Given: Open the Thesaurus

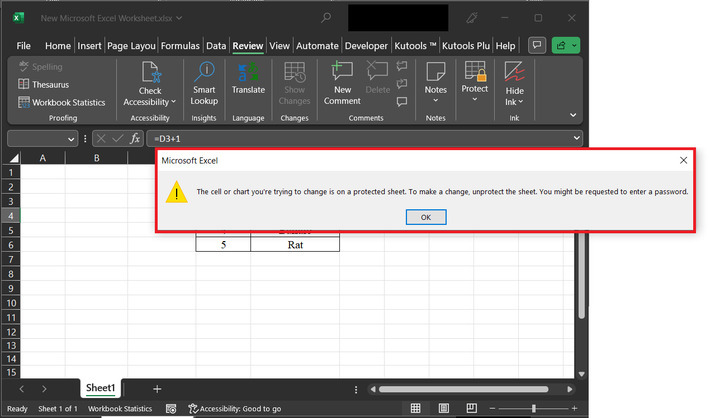Looking at the screenshot, I should click(x=44, y=84).
